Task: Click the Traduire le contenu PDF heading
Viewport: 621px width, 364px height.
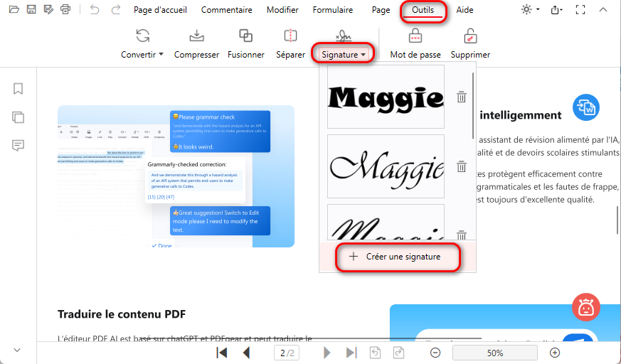Action: pyautogui.click(x=122, y=314)
